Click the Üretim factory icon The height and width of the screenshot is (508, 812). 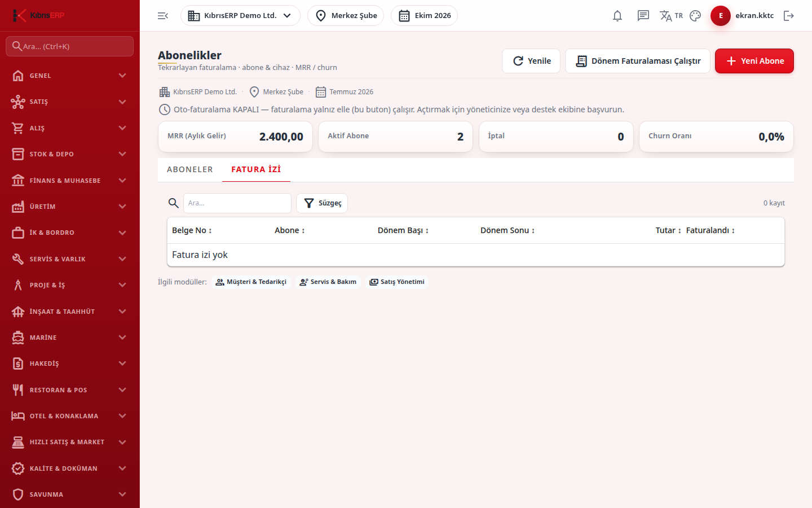(x=18, y=207)
